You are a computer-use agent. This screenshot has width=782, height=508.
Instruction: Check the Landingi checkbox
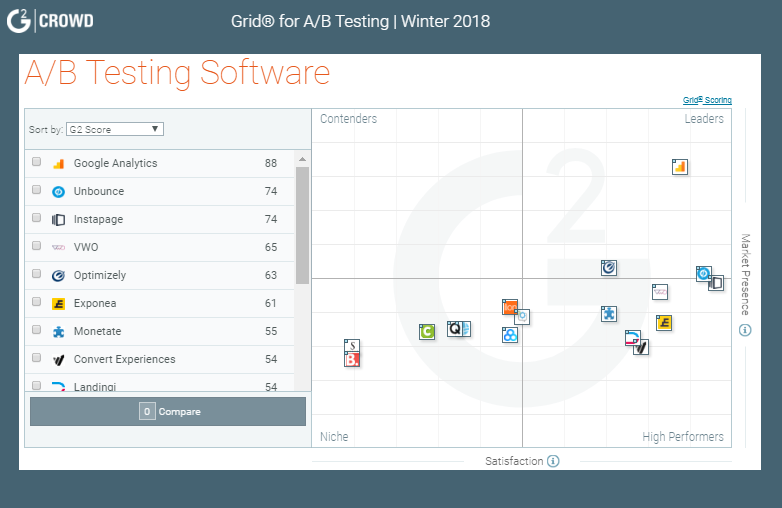(x=36, y=385)
